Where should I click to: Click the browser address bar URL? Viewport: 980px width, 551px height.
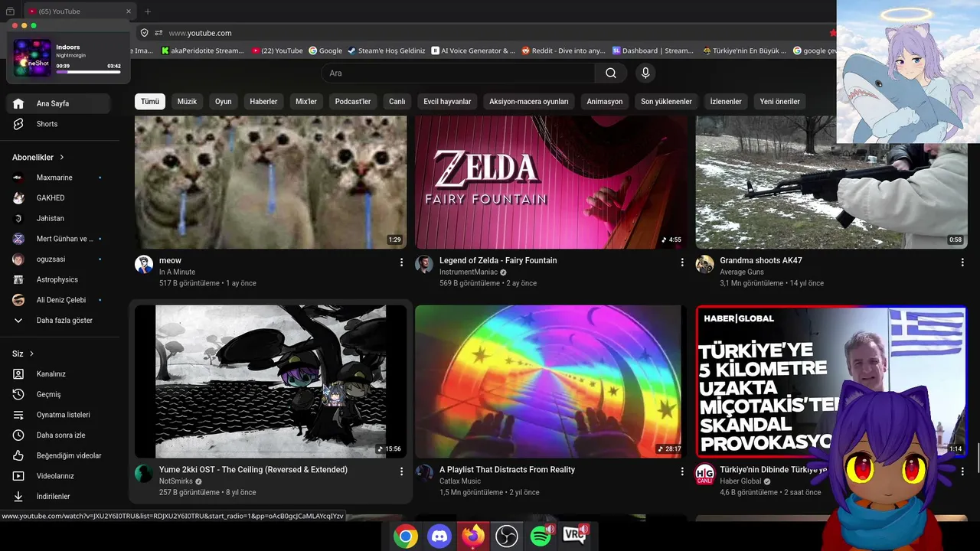200,33
